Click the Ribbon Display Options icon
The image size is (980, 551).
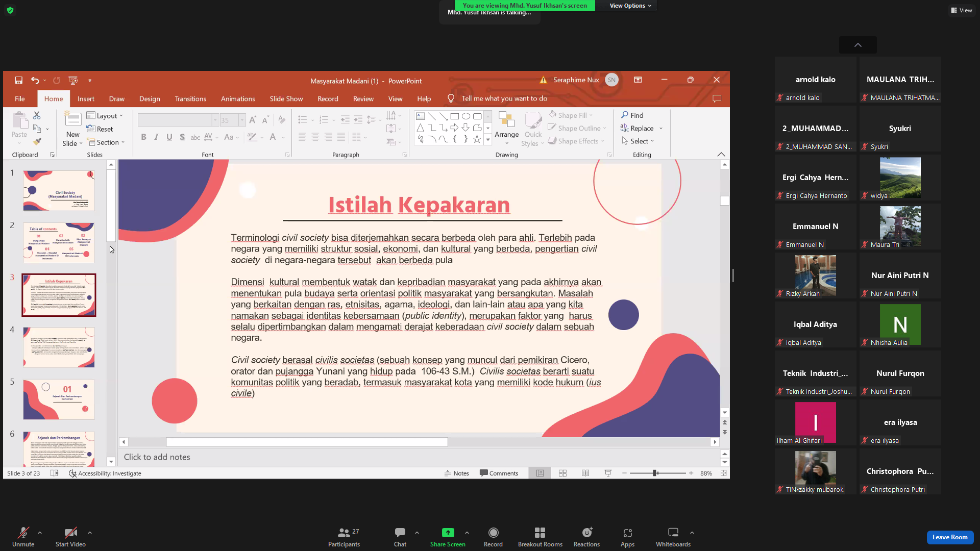point(638,80)
